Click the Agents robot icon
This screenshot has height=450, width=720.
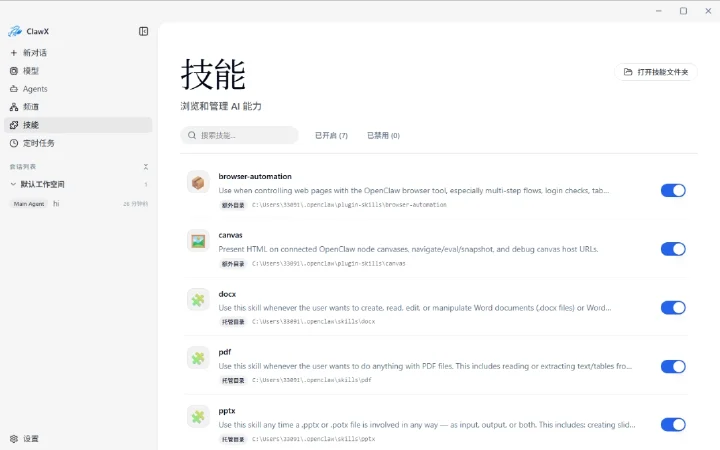pos(14,89)
